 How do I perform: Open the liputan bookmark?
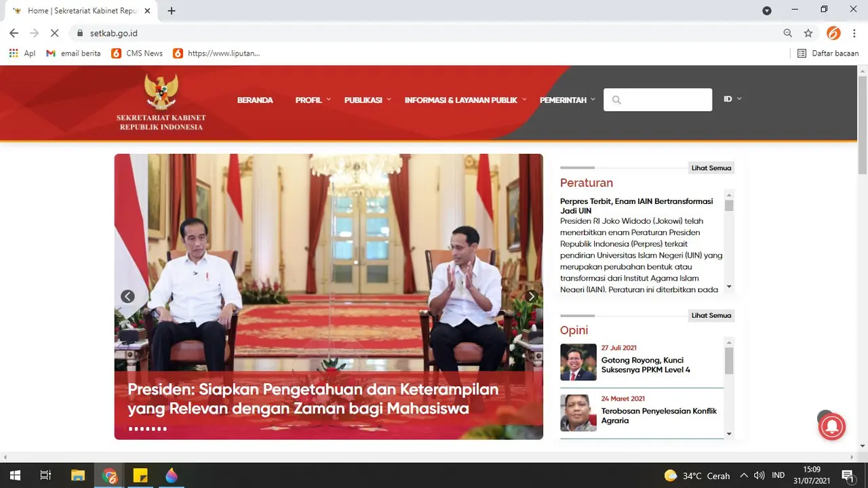[x=216, y=53]
